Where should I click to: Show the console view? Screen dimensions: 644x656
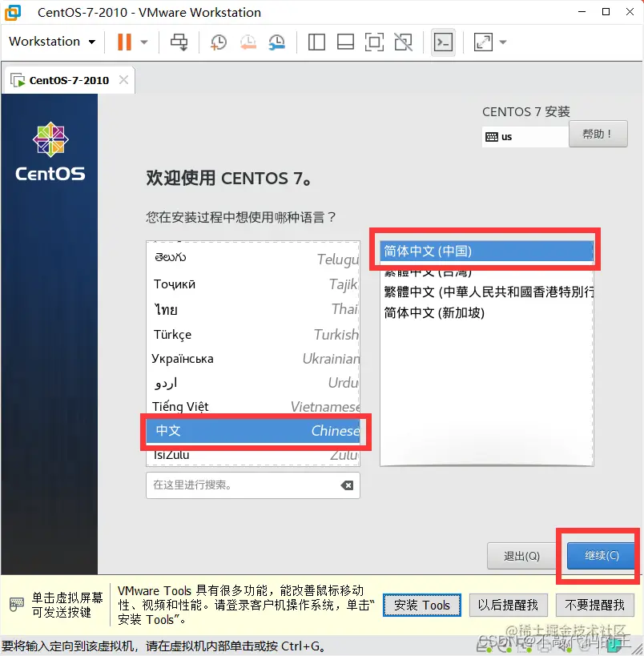[x=443, y=42]
